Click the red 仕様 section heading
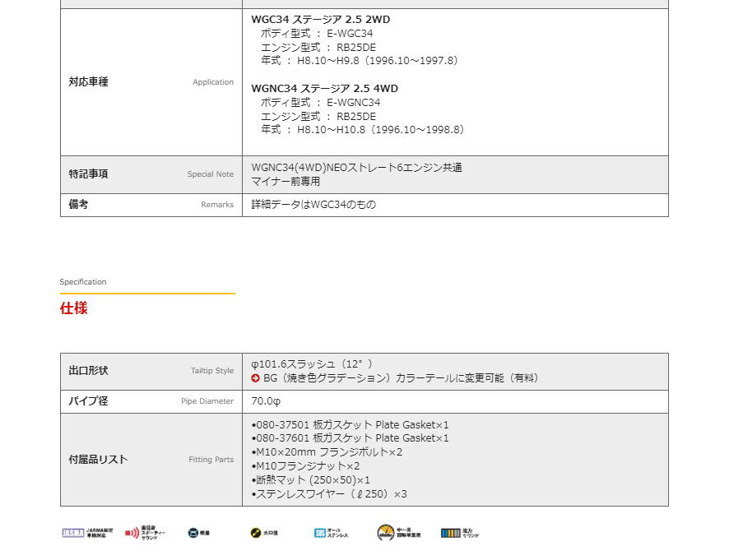 click(73, 308)
